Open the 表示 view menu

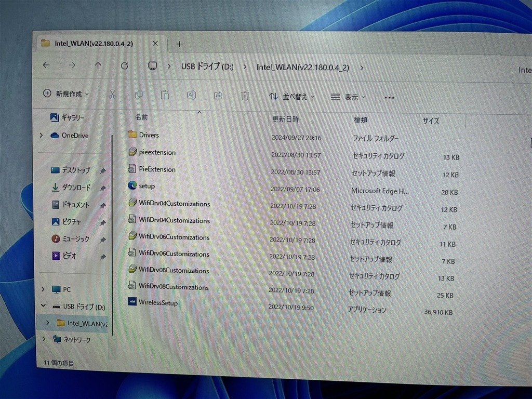(x=348, y=97)
